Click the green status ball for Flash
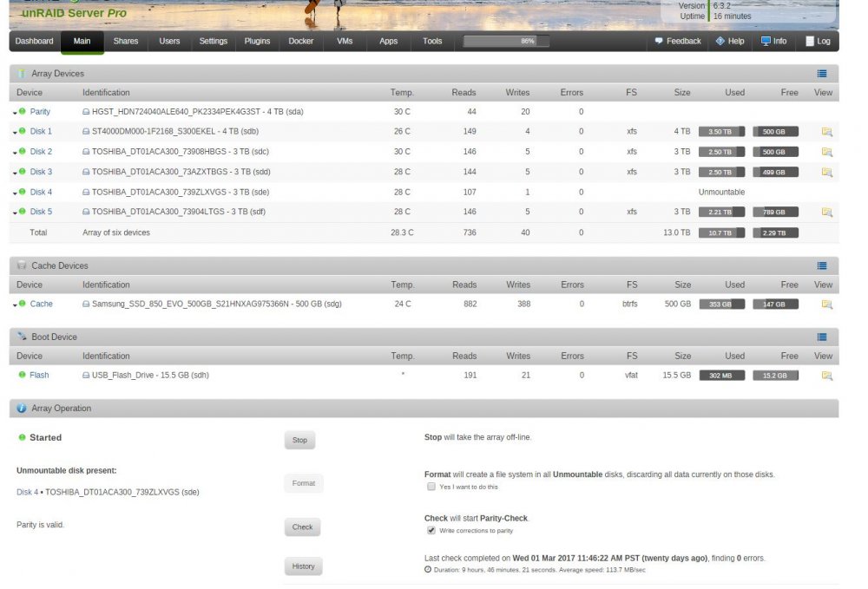868x589 pixels. click(x=23, y=375)
